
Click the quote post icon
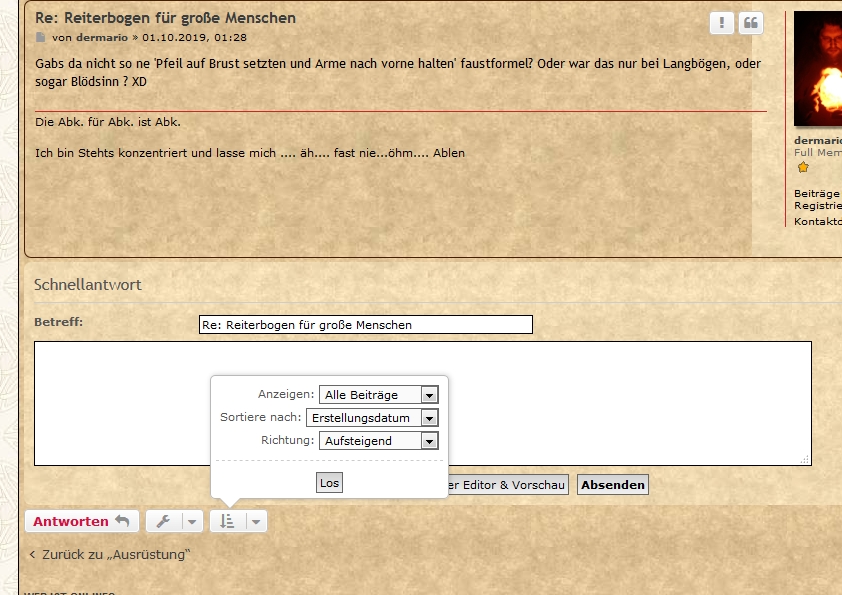coord(750,24)
